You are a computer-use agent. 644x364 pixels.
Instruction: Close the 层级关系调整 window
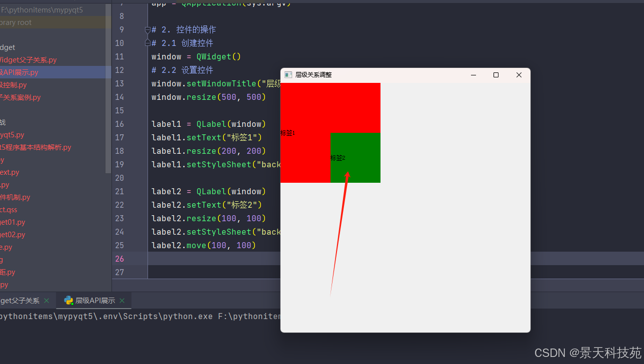coord(519,75)
